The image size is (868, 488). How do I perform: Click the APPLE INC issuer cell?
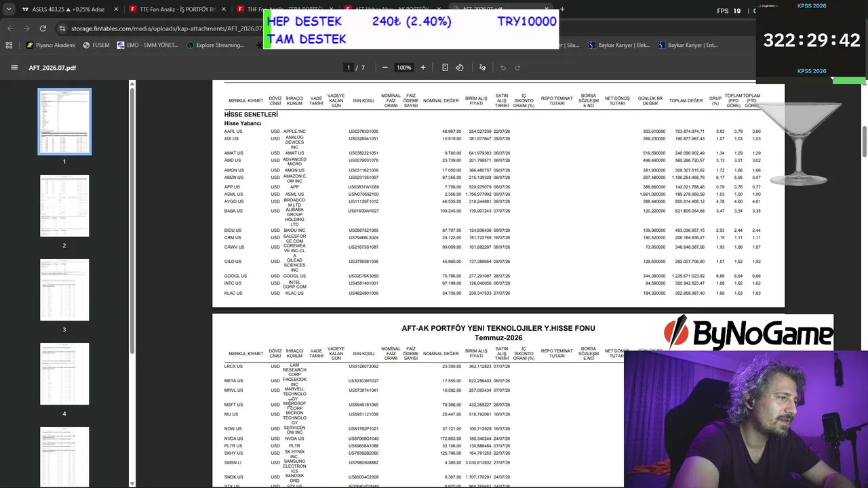294,131
